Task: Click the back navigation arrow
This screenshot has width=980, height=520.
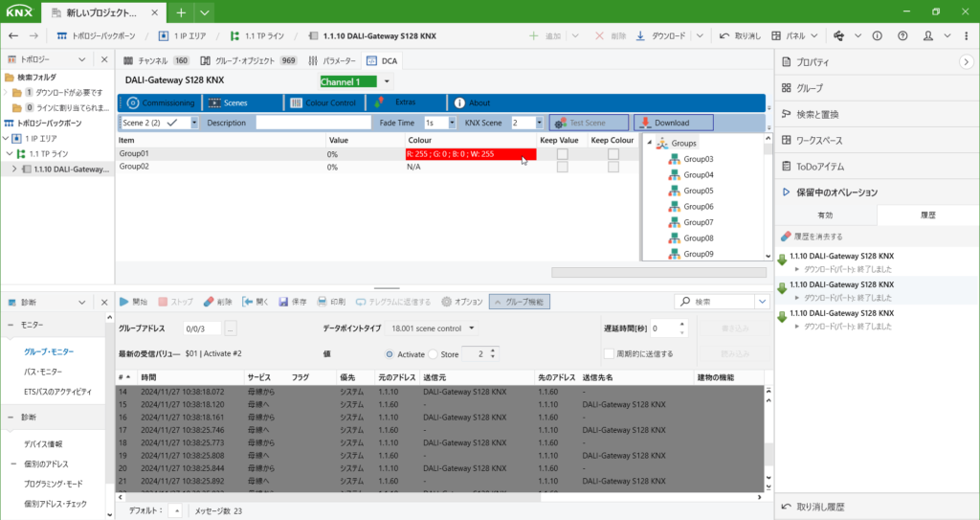Action: (13, 36)
